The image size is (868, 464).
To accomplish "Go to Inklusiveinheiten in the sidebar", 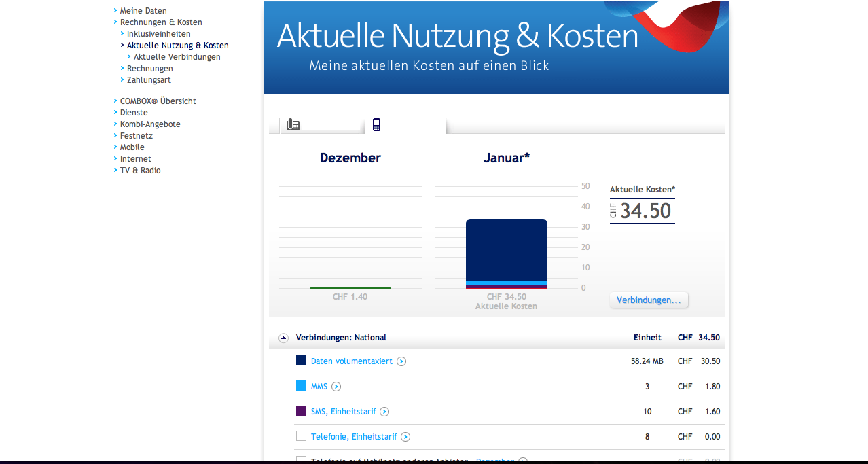I will click(x=158, y=34).
